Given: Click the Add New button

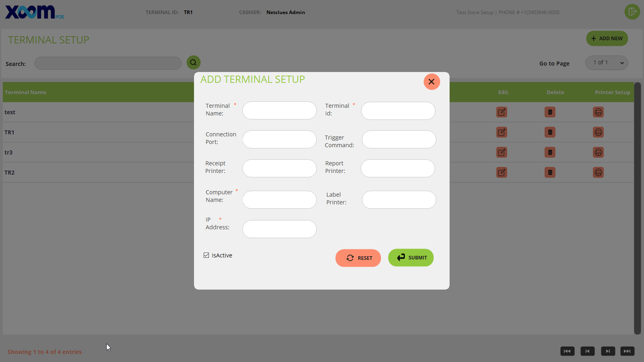Looking at the screenshot, I should tap(607, 39).
